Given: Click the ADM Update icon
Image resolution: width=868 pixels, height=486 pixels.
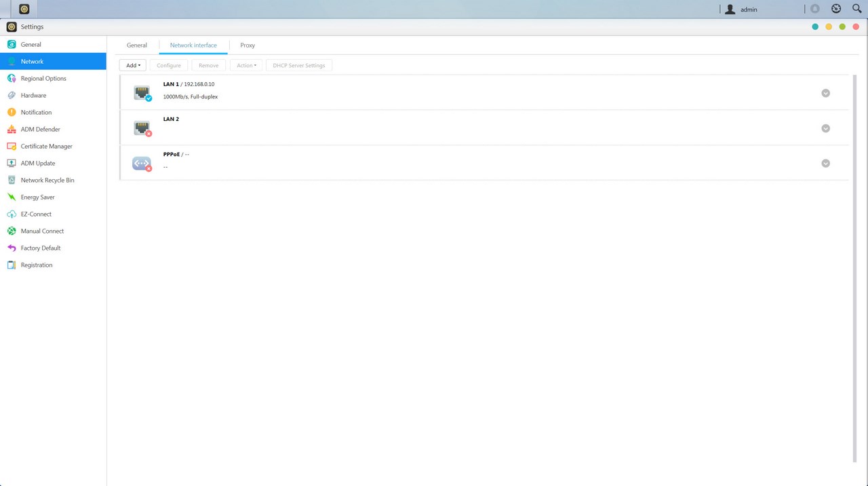Looking at the screenshot, I should click(x=12, y=164).
